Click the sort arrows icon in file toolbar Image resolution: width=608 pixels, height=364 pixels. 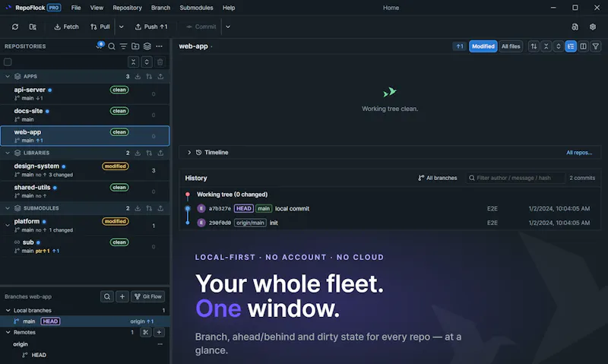click(x=534, y=46)
